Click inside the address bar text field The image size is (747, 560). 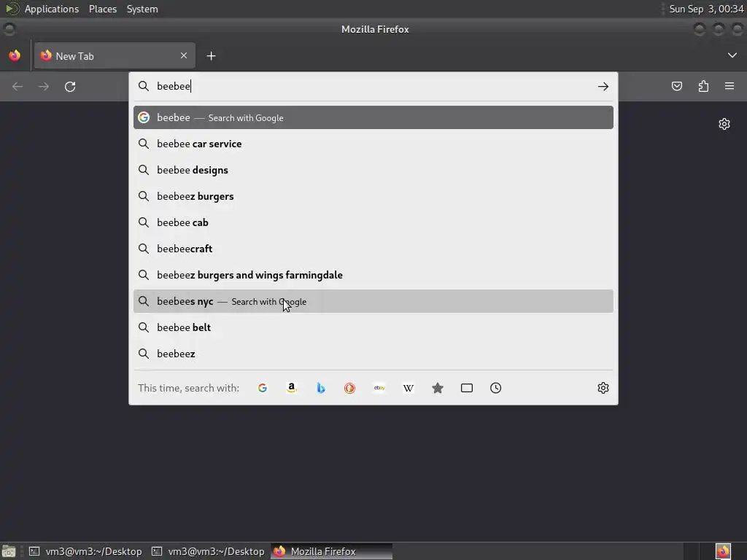click(373, 86)
